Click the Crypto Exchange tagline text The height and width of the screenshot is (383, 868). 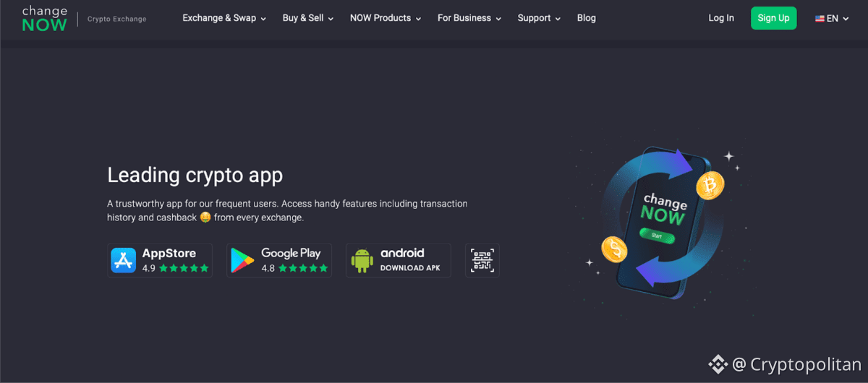(116, 20)
